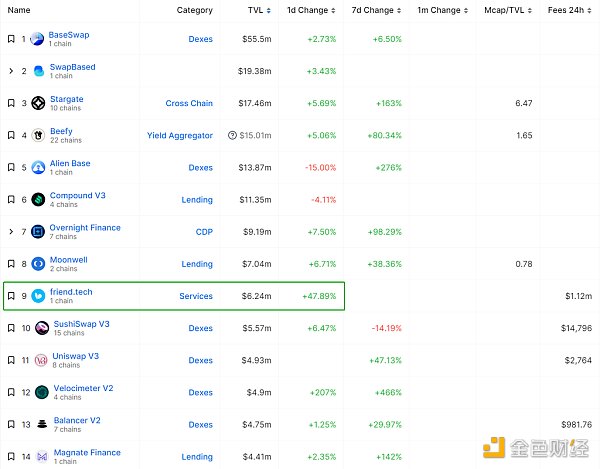
Task: Click Alien Base 1d change -15.00%
Action: coord(321,168)
